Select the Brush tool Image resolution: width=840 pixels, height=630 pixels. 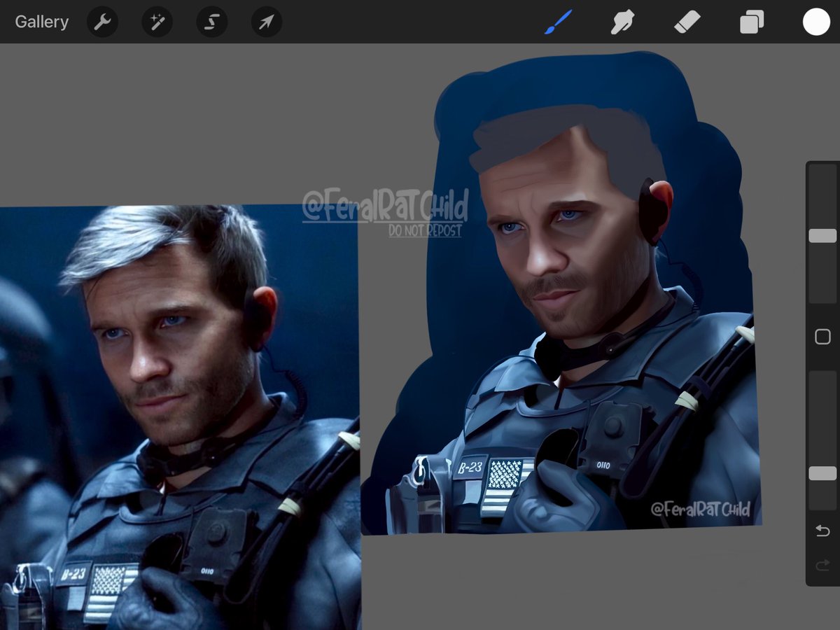click(559, 22)
